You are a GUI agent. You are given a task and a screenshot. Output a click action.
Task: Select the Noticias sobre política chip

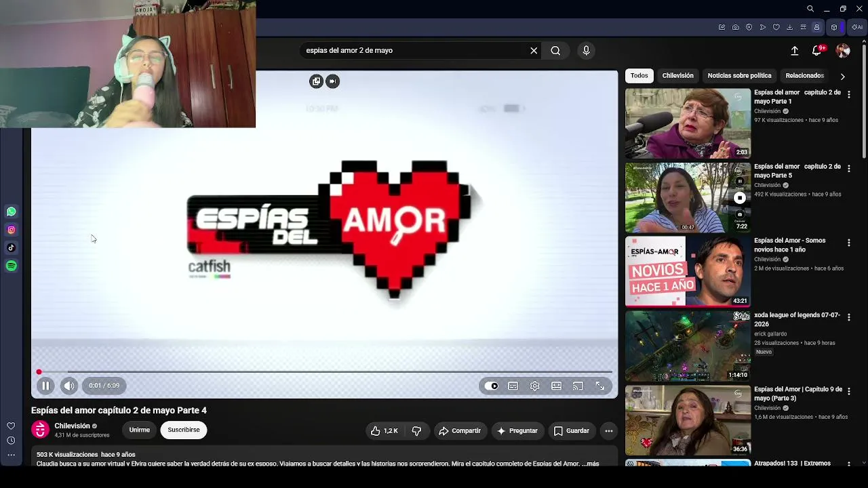[739, 76]
